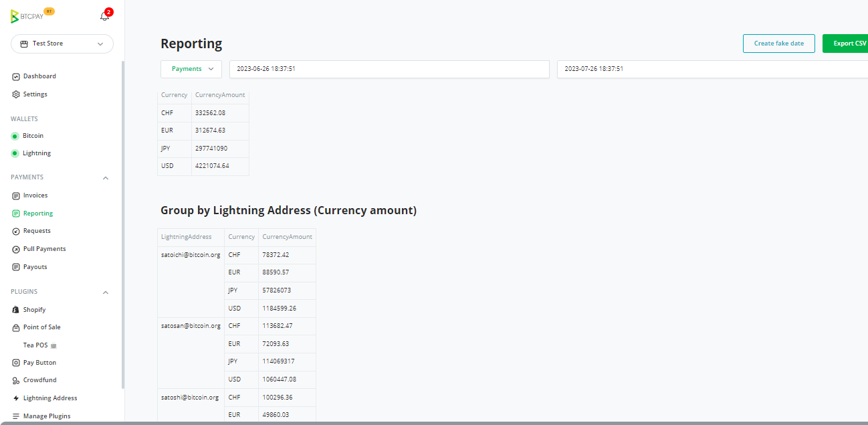Screen dimensions: 868x425
Task: Open Pull Payments menu item
Action: point(44,249)
